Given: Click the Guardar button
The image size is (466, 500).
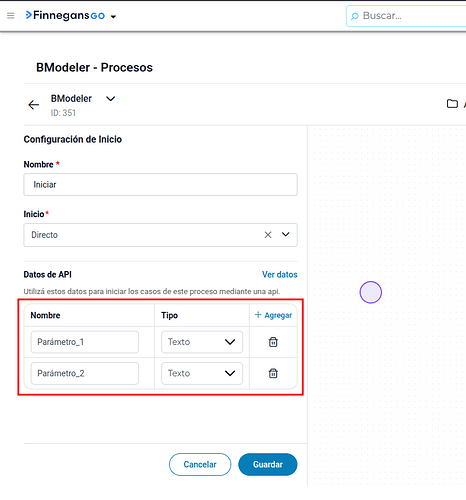Looking at the screenshot, I should pos(268,464).
